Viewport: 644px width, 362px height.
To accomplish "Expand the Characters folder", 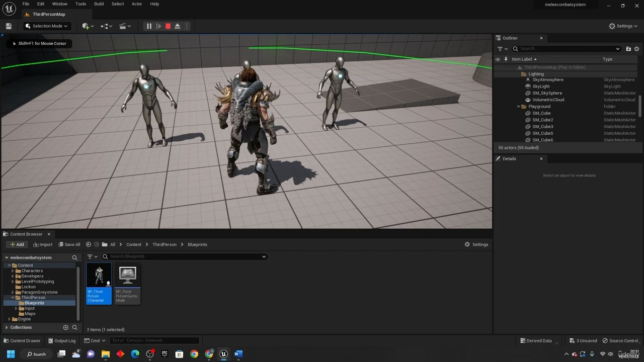I will coord(13,271).
